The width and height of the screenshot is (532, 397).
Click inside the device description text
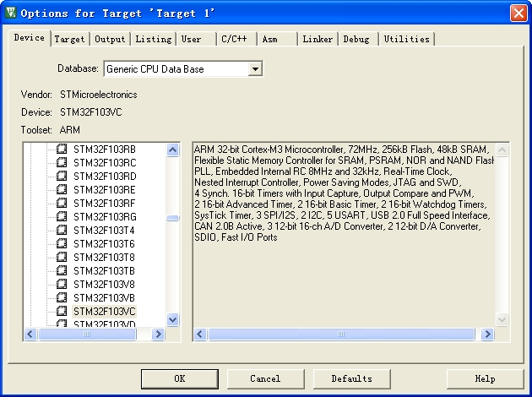343,193
